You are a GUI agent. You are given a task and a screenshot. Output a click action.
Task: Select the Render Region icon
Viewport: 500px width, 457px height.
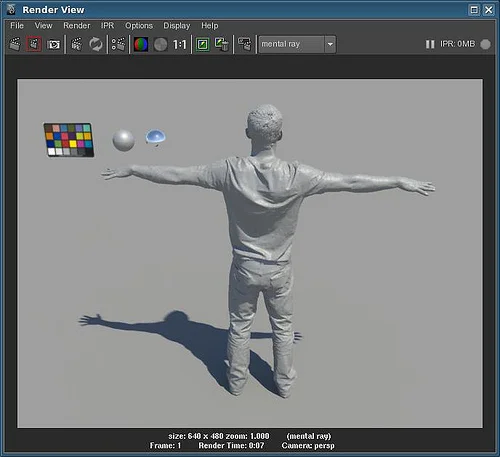coord(34,44)
